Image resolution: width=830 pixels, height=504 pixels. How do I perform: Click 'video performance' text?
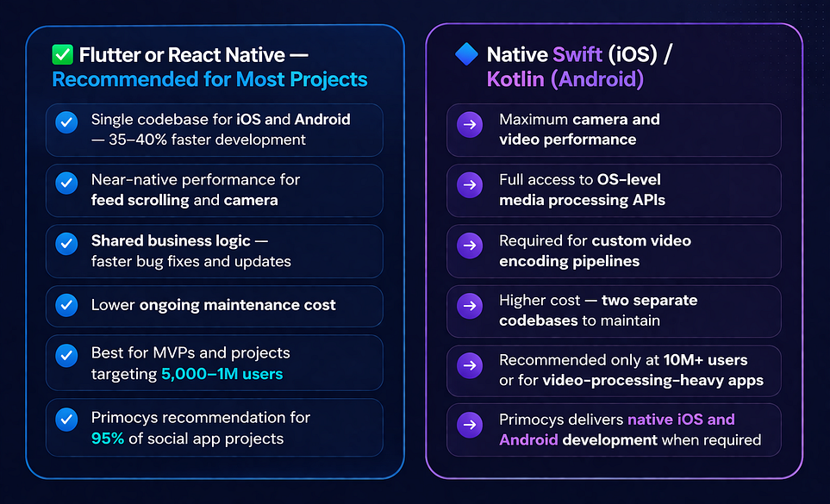(x=567, y=140)
